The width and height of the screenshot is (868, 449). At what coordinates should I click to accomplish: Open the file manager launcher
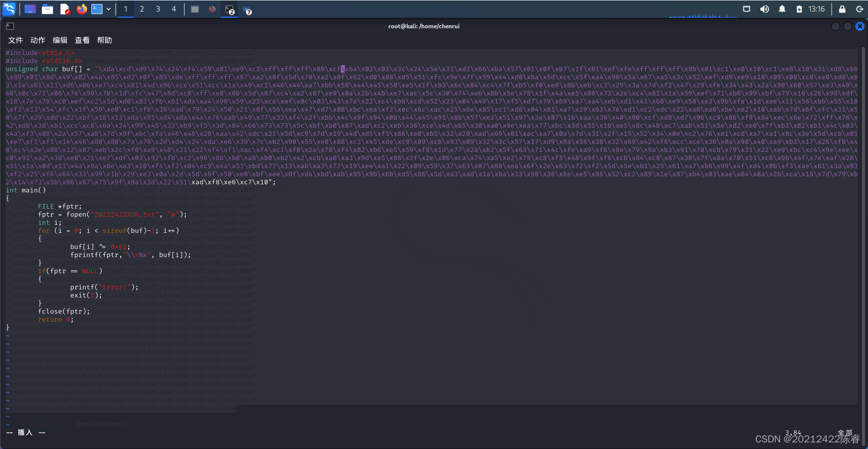47,9
